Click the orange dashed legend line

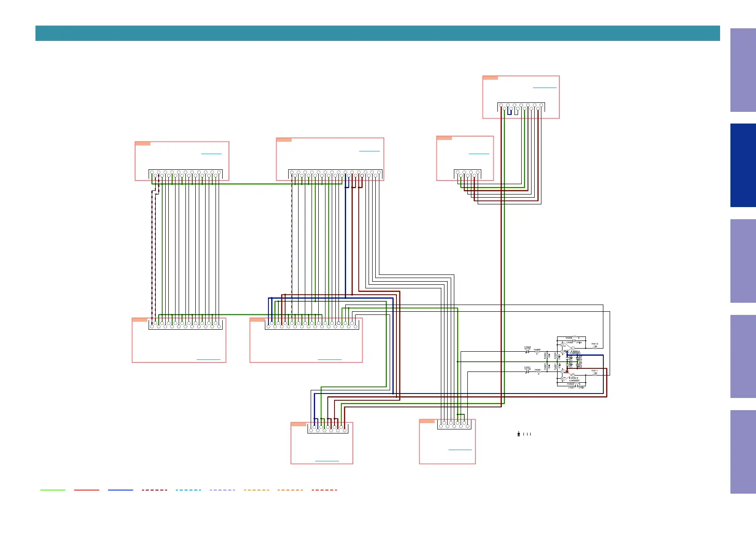(290, 490)
